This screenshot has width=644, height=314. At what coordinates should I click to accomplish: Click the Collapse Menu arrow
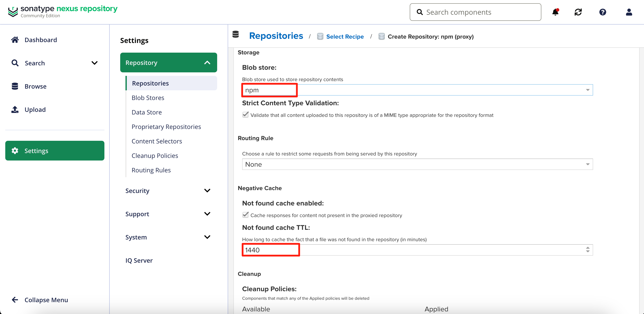tap(15, 300)
